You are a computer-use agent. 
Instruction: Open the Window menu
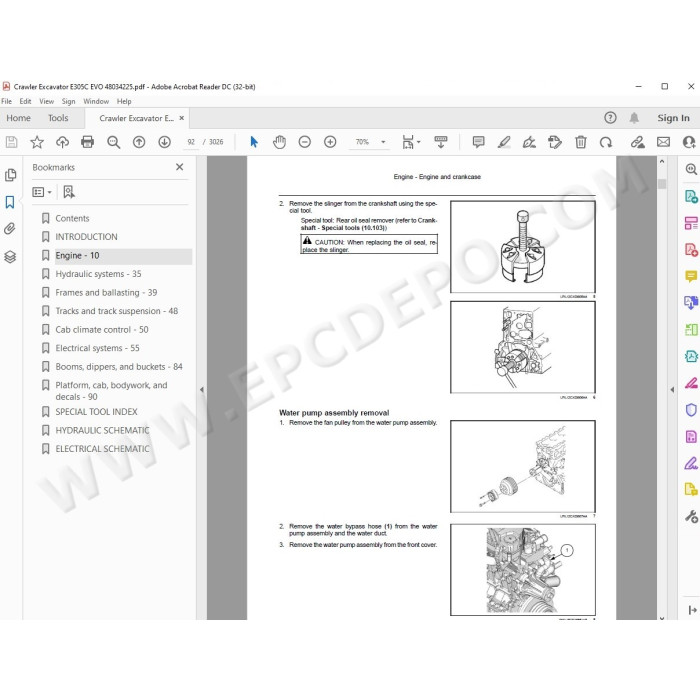coord(96,101)
